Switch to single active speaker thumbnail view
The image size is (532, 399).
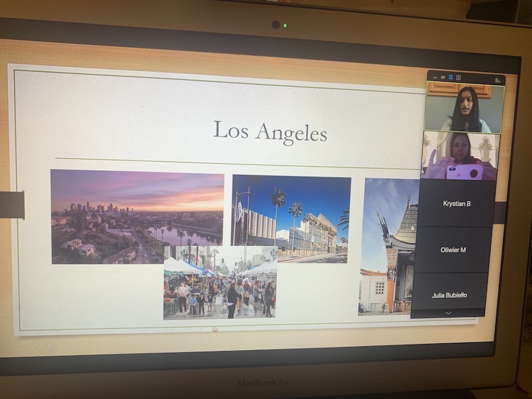443,77
